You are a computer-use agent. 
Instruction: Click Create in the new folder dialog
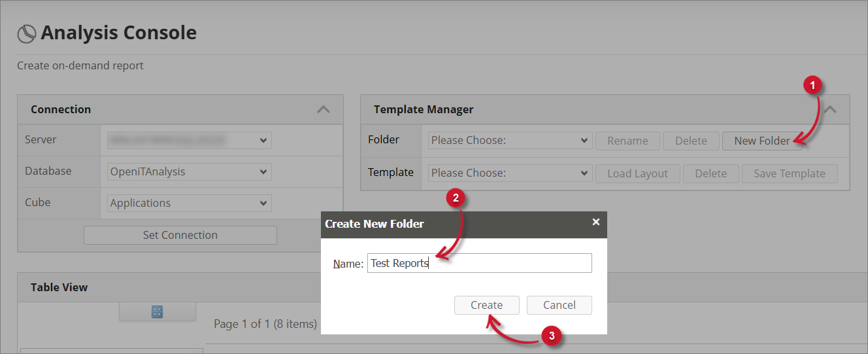click(487, 305)
